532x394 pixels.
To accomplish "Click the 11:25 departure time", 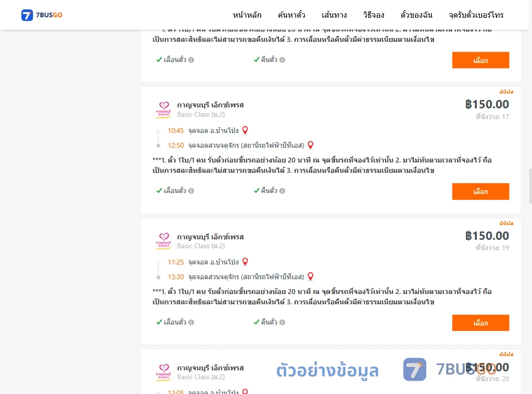I will click(176, 262).
